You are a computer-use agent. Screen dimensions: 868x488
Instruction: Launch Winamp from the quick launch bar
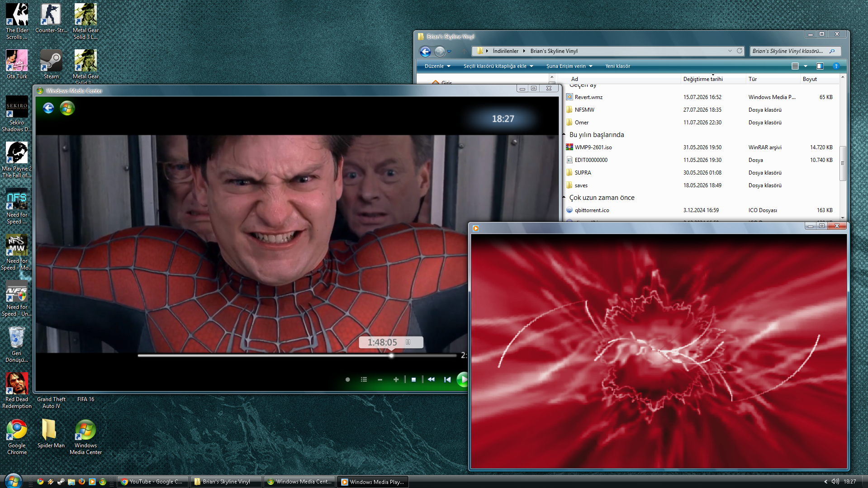[x=51, y=482]
